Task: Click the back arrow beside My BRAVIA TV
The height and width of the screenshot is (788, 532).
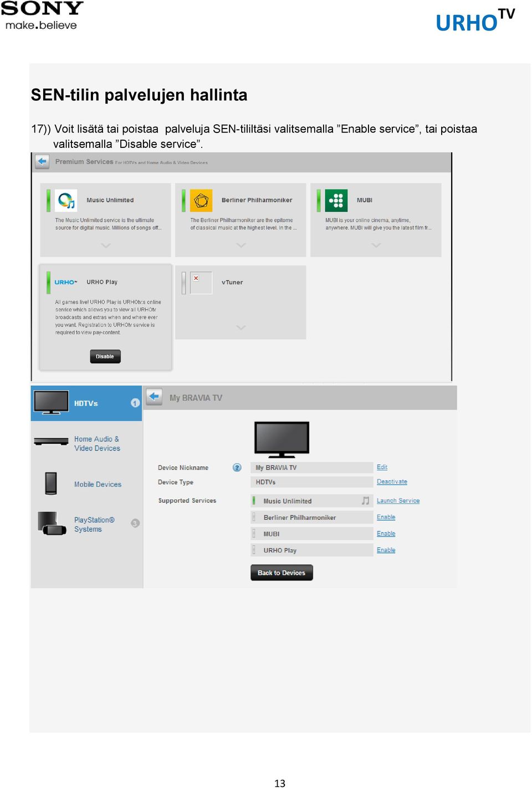Action: 154,397
